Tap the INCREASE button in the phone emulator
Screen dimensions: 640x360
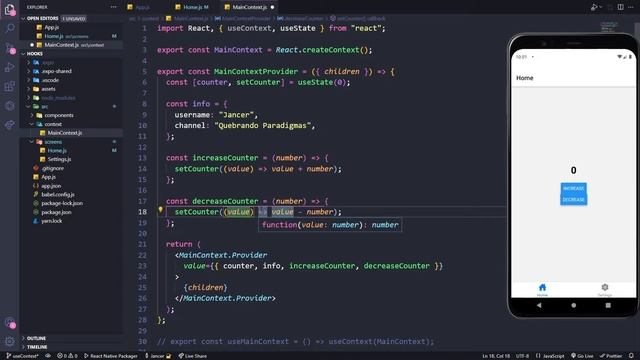click(x=573, y=188)
